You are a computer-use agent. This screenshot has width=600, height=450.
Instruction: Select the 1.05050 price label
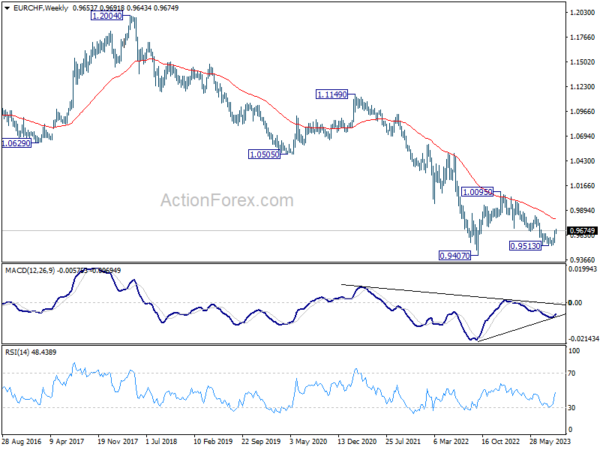(x=264, y=155)
